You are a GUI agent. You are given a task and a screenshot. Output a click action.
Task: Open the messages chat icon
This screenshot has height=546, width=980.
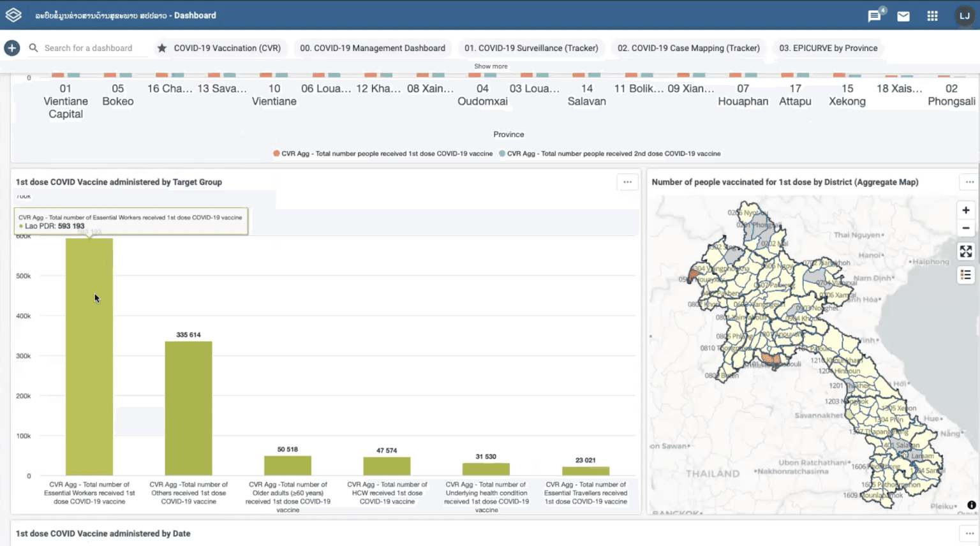874,16
